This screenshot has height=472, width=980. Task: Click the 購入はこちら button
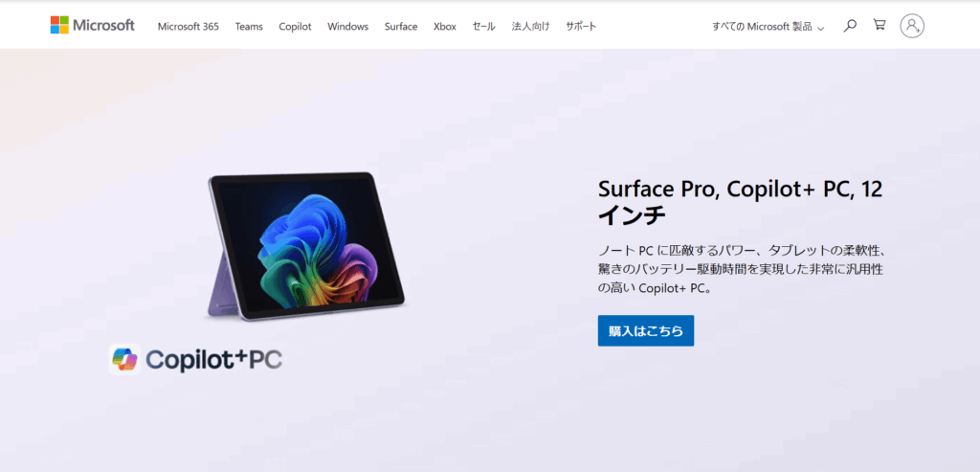coord(646,330)
